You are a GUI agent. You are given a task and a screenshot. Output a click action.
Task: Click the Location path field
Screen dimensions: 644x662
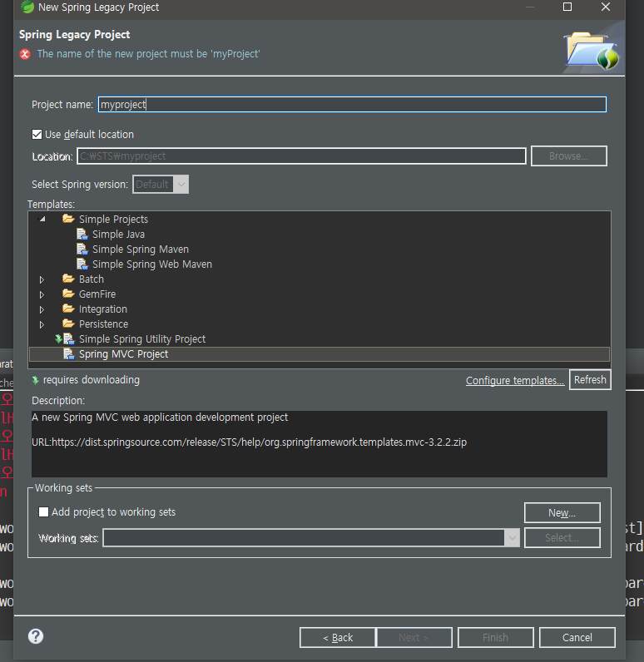tap(301, 156)
